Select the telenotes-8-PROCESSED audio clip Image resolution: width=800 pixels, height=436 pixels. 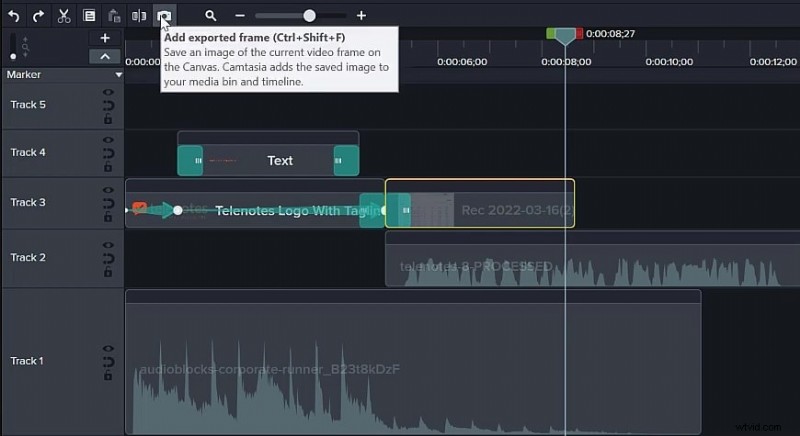(x=592, y=259)
